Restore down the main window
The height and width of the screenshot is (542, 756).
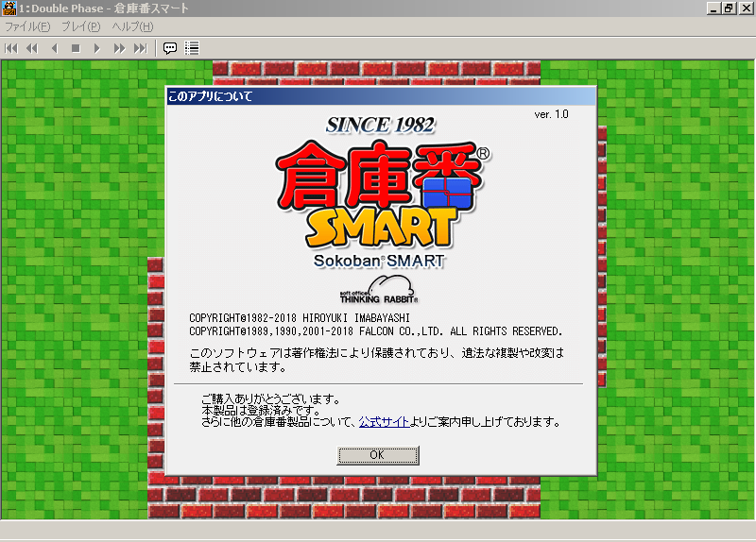tap(729, 8)
